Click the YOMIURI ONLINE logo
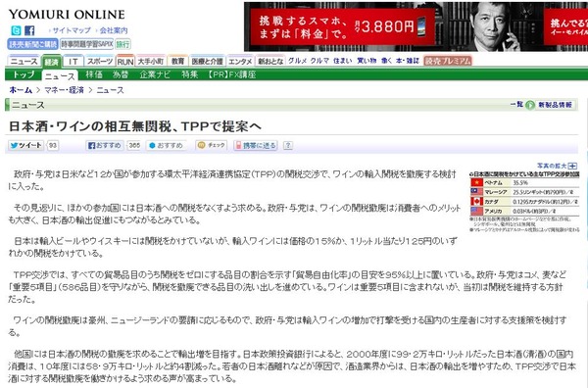The width and height of the screenshot is (588, 388). point(67,15)
